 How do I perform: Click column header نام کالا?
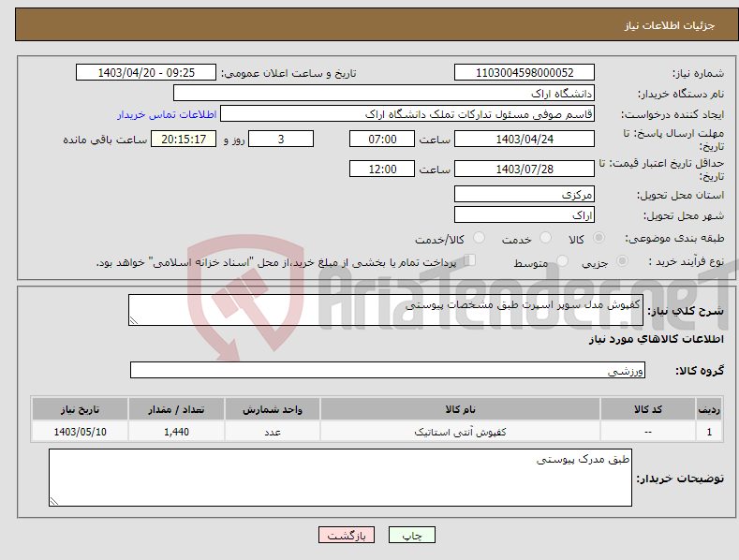(x=460, y=409)
